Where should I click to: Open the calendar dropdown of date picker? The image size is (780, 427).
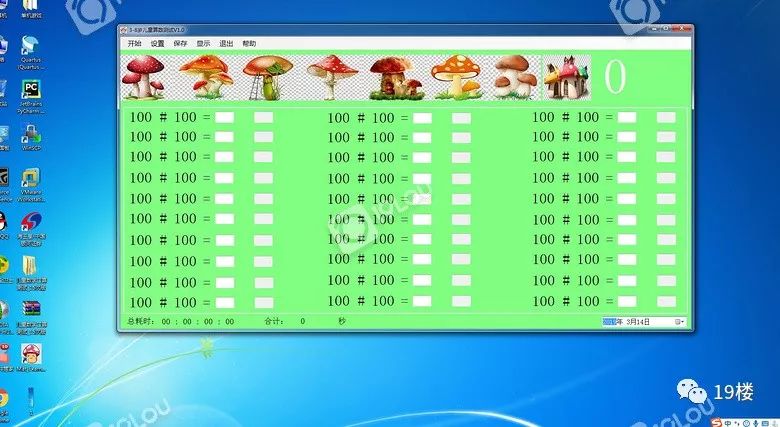pos(679,322)
